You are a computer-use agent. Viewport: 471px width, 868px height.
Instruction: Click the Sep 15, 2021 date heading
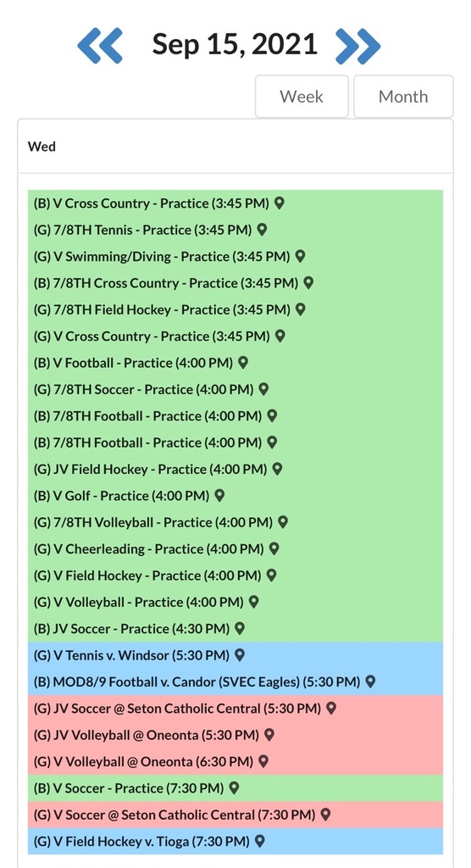click(235, 44)
